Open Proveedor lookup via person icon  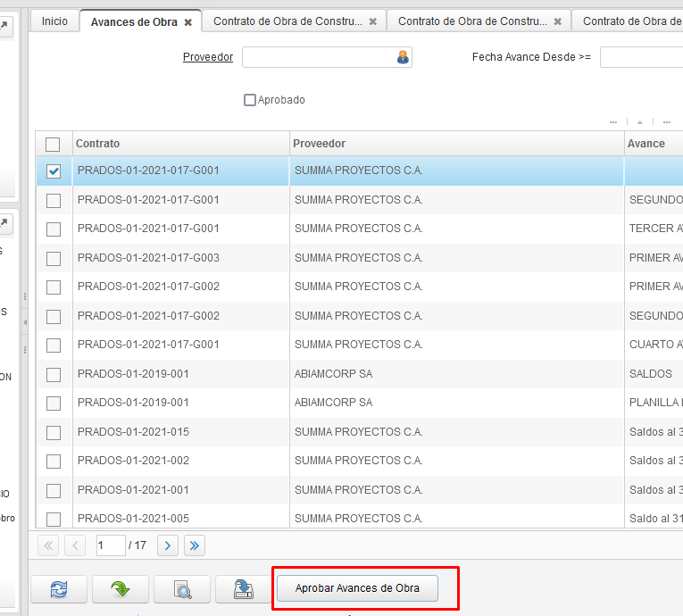(403, 57)
